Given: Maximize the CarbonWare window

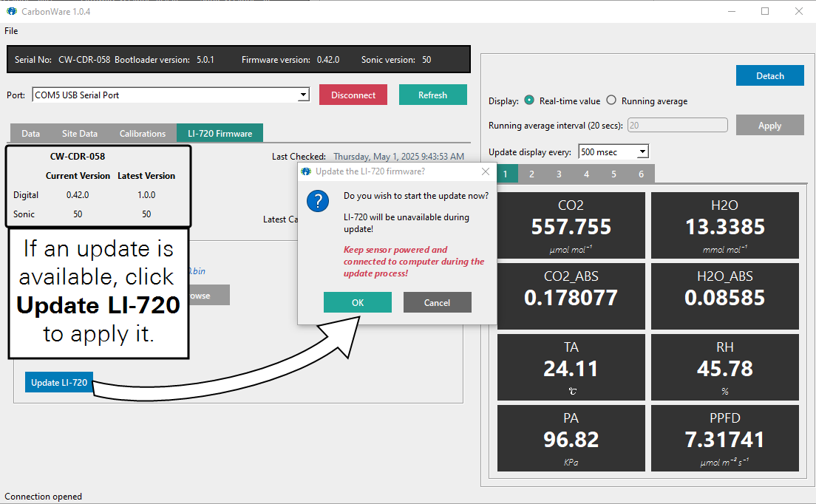Looking at the screenshot, I should [765, 11].
